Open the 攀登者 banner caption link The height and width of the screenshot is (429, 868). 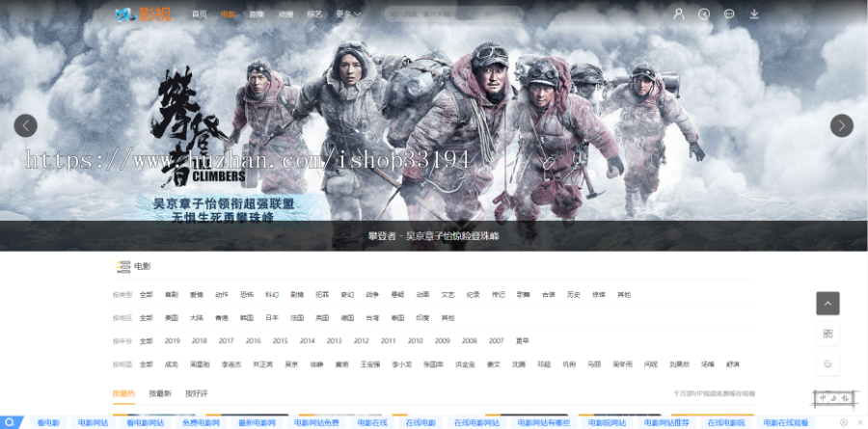click(x=433, y=236)
